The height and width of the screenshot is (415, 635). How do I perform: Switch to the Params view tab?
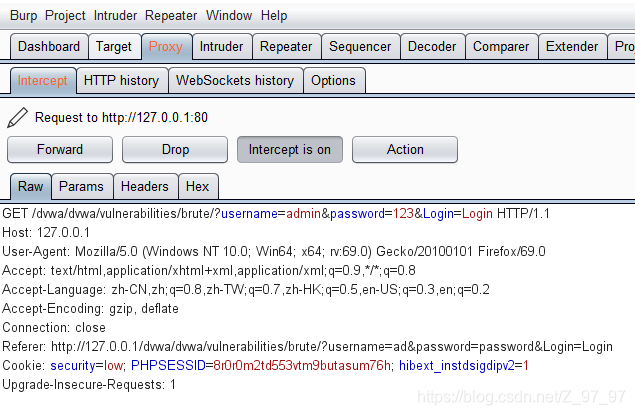(x=81, y=187)
